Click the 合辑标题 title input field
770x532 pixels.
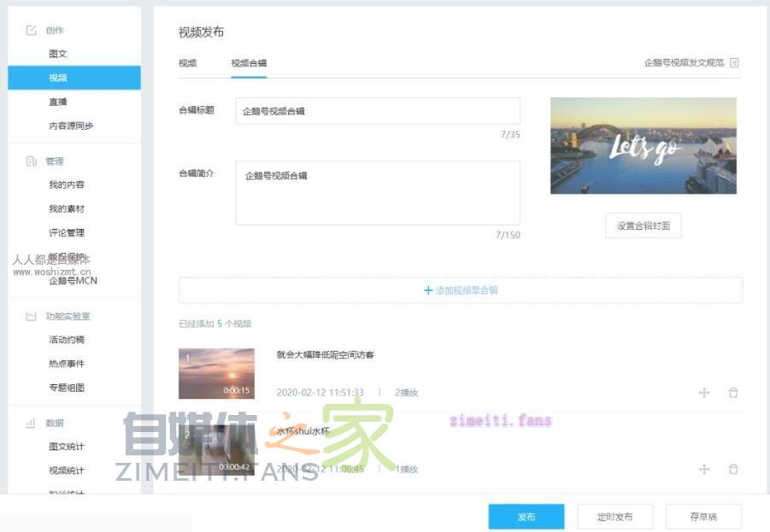tap(376, 110)
